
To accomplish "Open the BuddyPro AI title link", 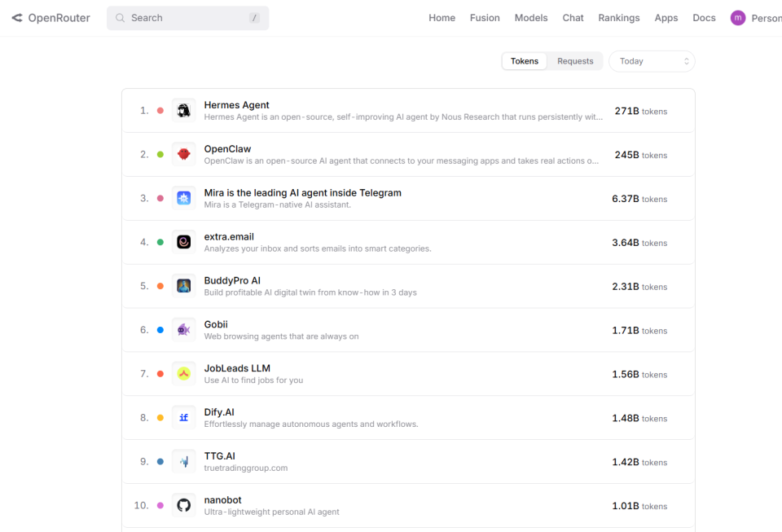I will (232, 281).
